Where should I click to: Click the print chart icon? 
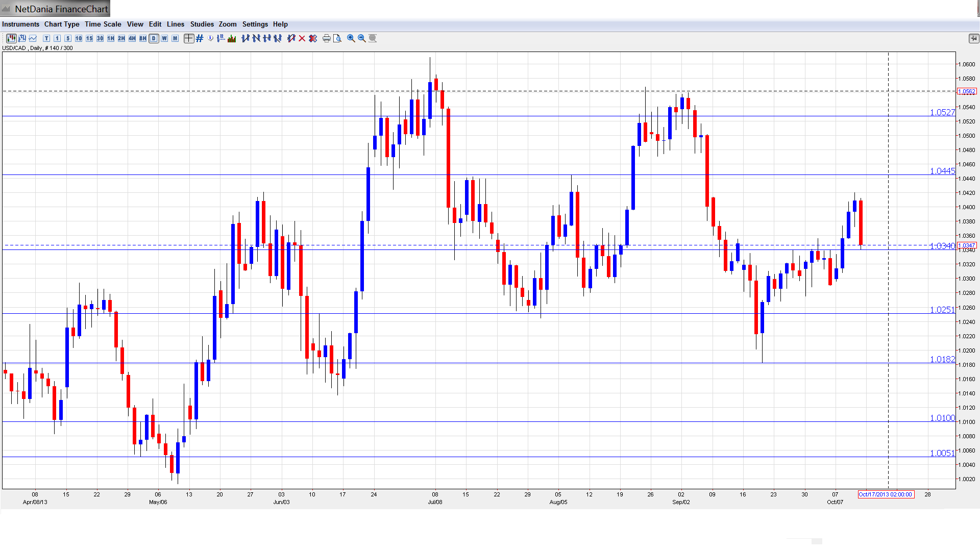(326, 38)
